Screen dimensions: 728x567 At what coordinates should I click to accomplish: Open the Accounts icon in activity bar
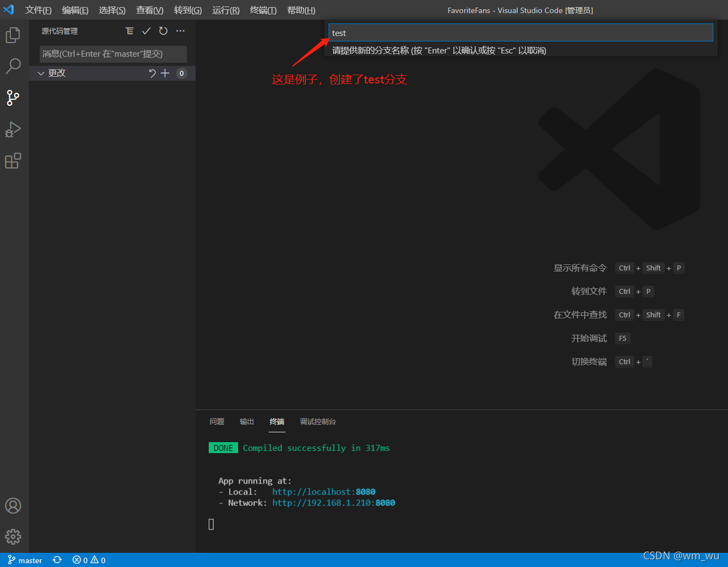13,506
